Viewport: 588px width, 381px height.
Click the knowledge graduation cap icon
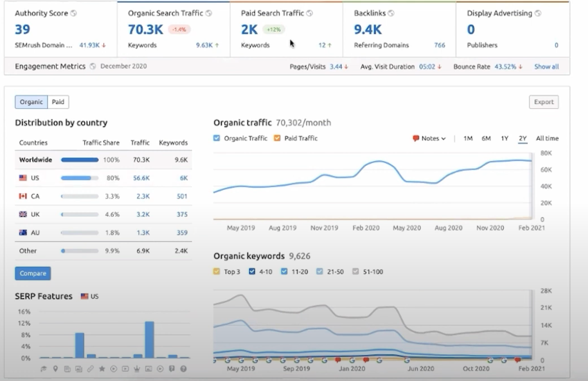pos(44,368)
